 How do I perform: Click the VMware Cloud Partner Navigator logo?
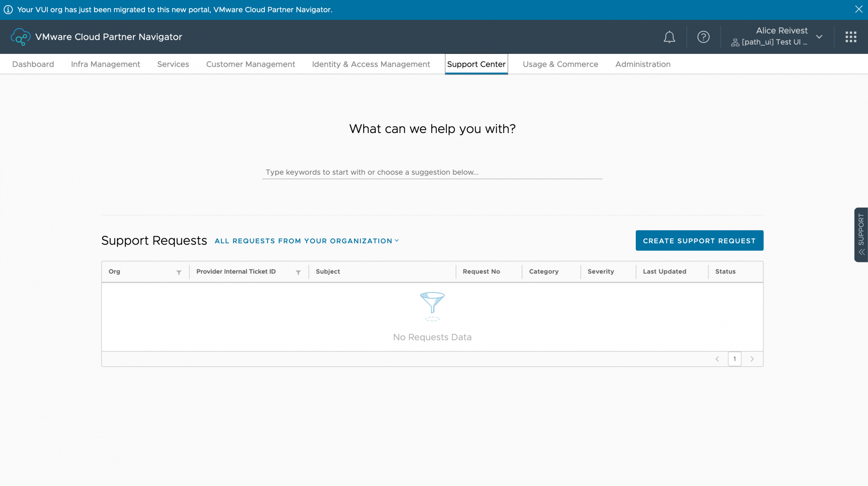[20, 37]
